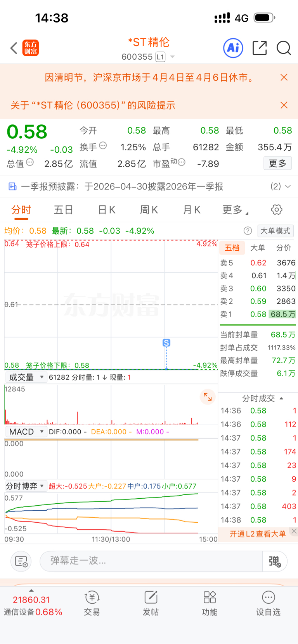
Task: Tap the back arrow icon
Action: tap(14, 48)
